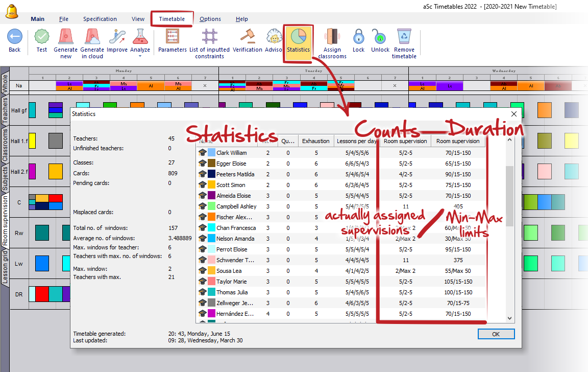The width and height of the screenshot is (588, 372).
Task: Click the Lock padlock icon
Action: pos(358,37)
